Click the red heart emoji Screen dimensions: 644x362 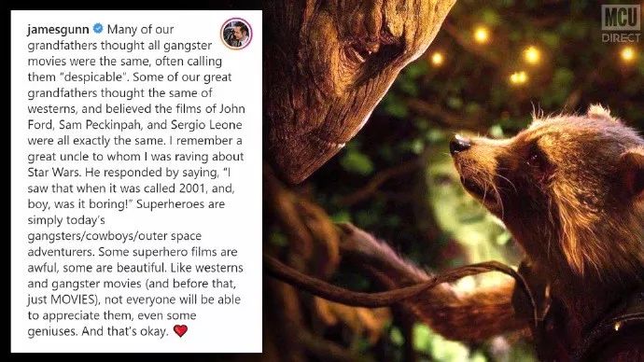click(x=180, y=330)
